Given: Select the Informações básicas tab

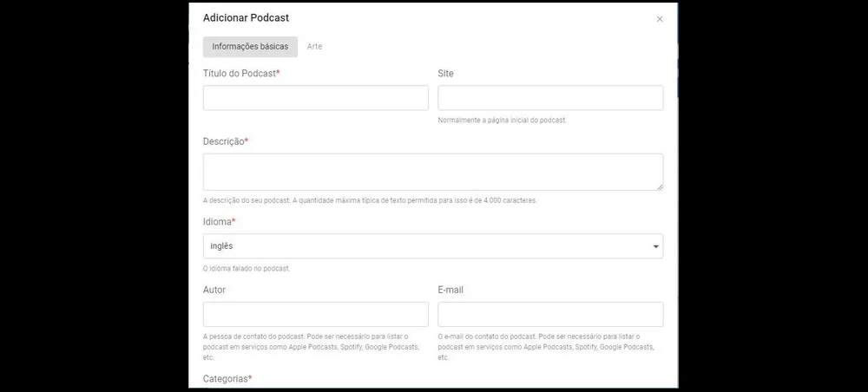Looking at the screenshot, I should (250, 47).
